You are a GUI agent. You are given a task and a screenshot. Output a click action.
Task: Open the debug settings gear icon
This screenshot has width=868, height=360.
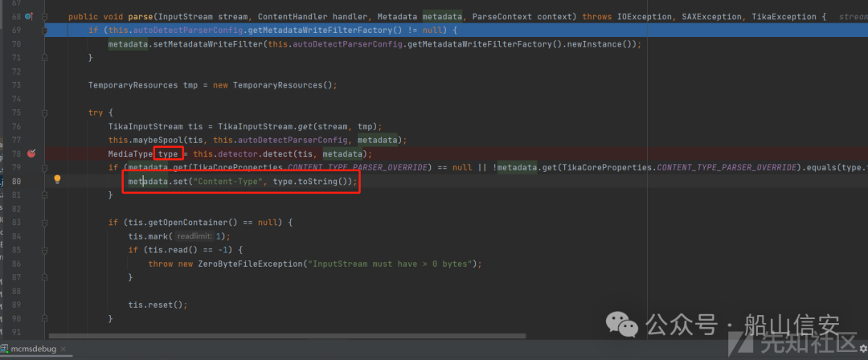coord(863,348)
